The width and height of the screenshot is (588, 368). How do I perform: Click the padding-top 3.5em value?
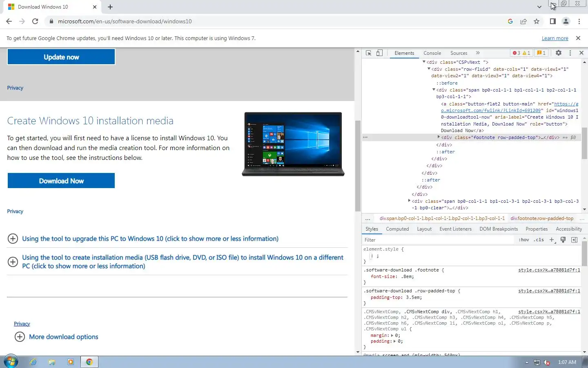tap(412, 298)
